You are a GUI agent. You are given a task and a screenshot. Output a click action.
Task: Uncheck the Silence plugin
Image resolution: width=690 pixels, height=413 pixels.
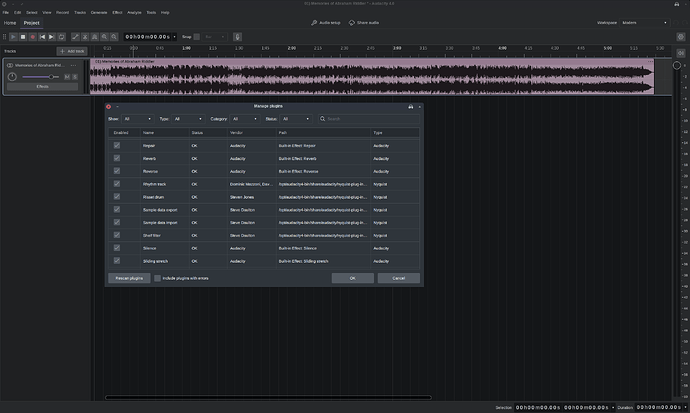click(x=117, y=248)
